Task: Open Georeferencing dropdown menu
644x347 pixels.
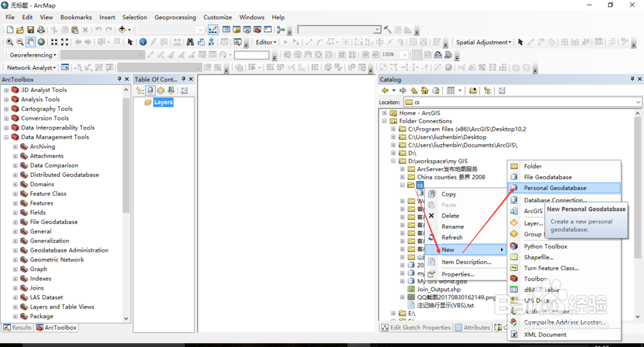Action: [33, 55]
